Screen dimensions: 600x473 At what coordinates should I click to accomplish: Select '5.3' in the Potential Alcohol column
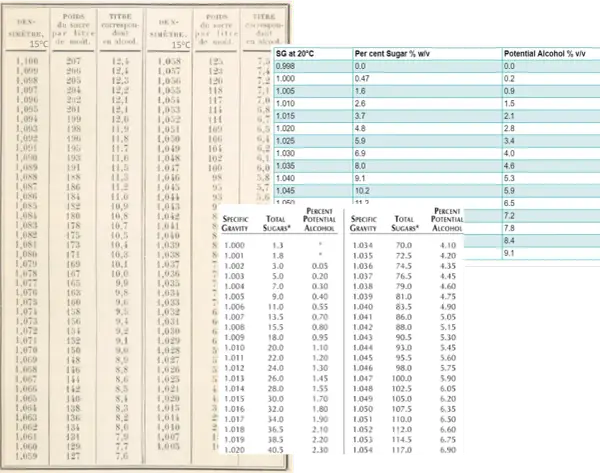pyautogui.click(x=509, y=178)
